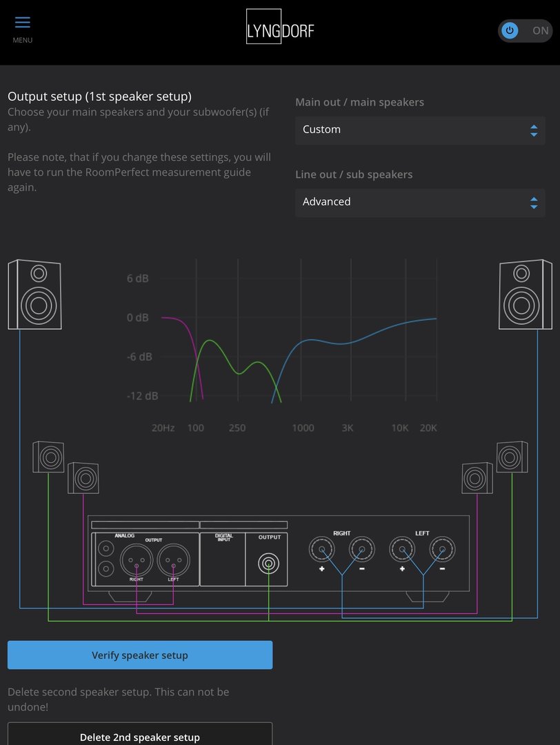Click the LEFT minus speaker terminal
The width and height of the screenshot is (560, 745).
(442, 549)
